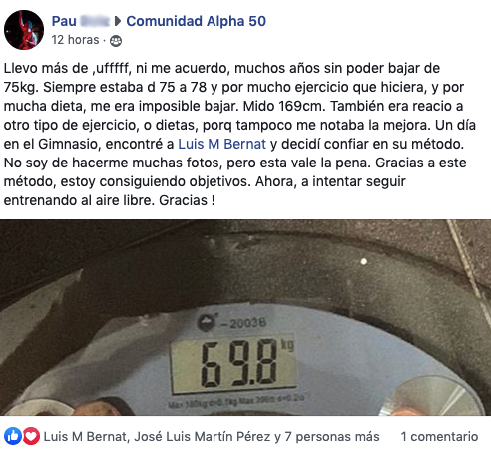
Task: Click the red heart Love reaction icon
Action: [x=31, y=436]
